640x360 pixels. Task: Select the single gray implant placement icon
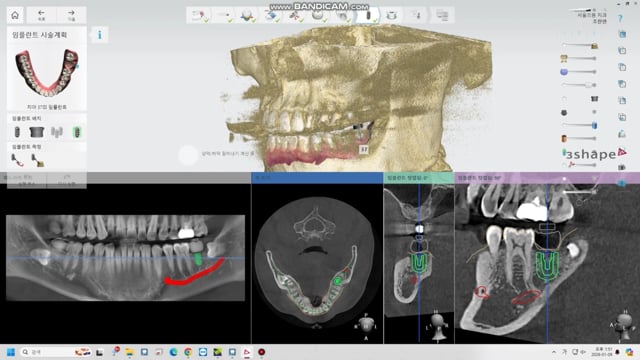click(17, 132)
